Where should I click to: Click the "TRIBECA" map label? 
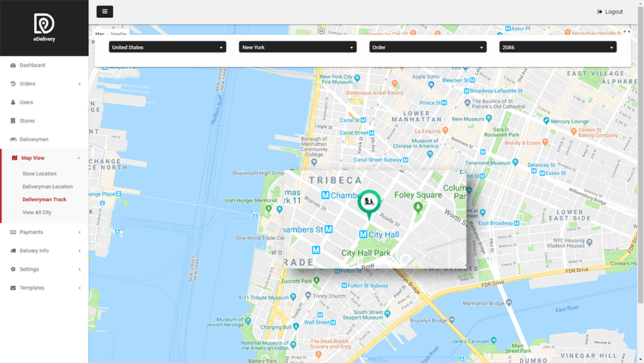(x=336, y=180)
